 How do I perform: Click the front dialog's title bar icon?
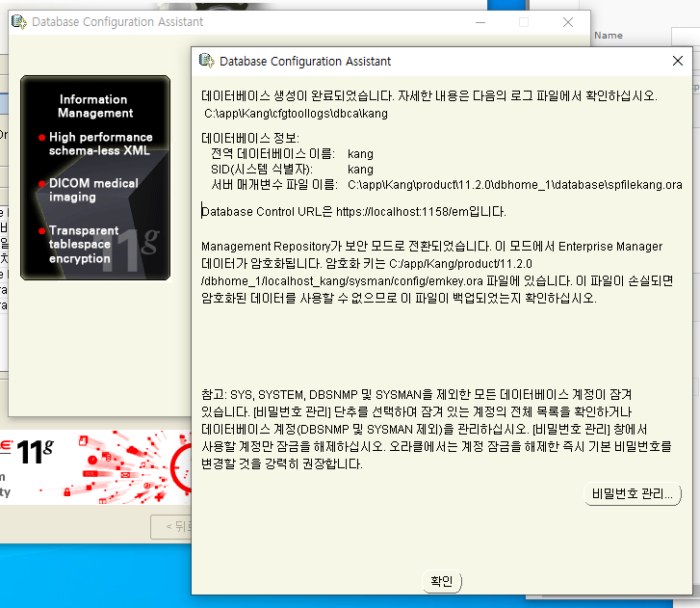206,61
